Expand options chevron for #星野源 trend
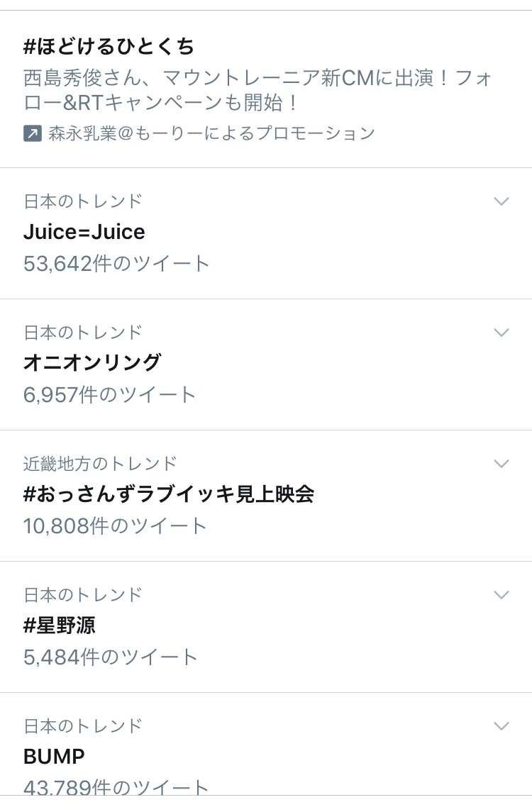This screenshot has height=807, width=532. click(501, 595)
